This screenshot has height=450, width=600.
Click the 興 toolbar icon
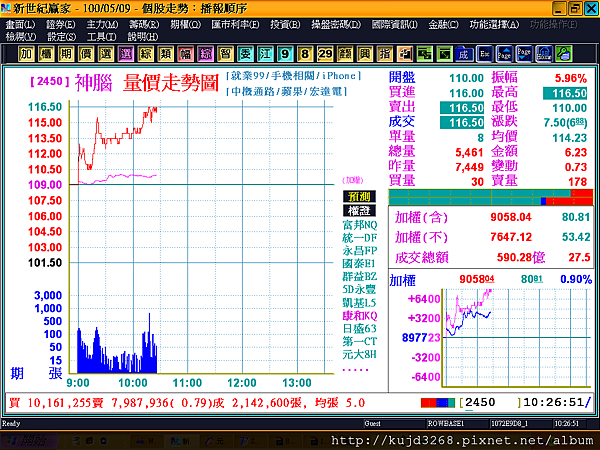[x=364, y=54]
